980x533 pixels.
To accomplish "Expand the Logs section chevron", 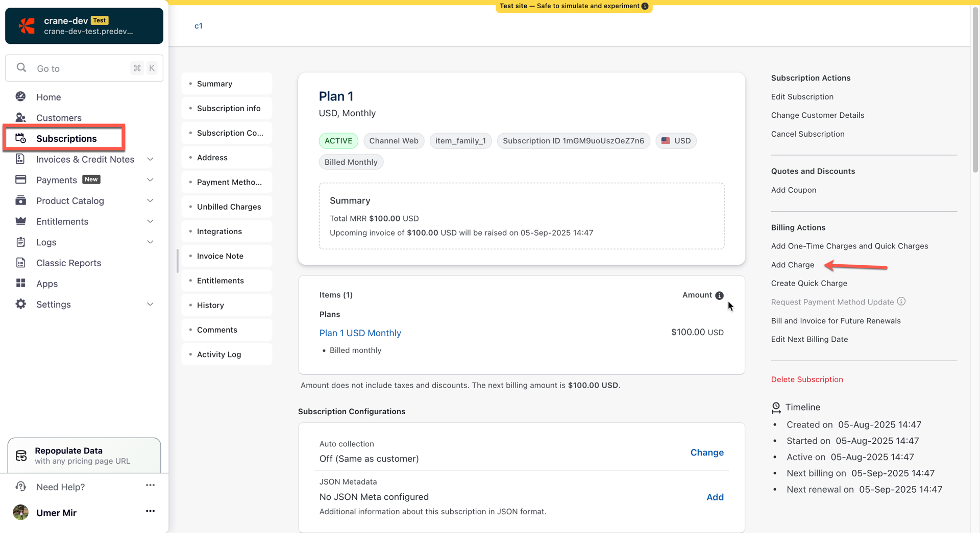I will tap(150, 242).
